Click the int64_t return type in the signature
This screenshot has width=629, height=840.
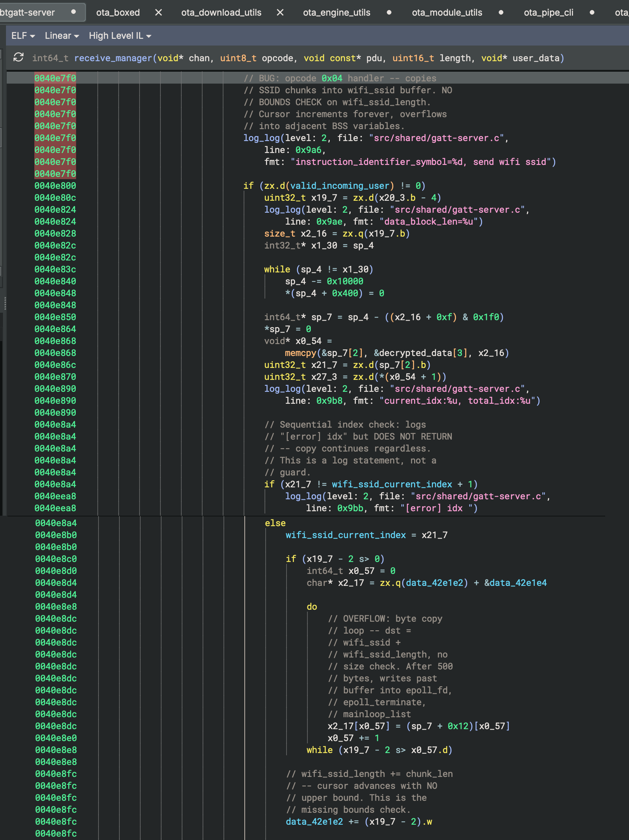[x=50, y=58]
